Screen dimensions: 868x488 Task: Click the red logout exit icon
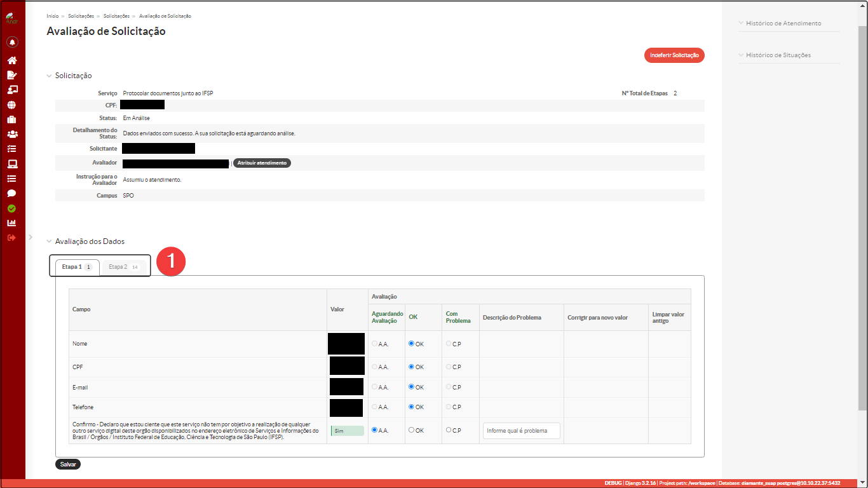click(x=12, y=238)
